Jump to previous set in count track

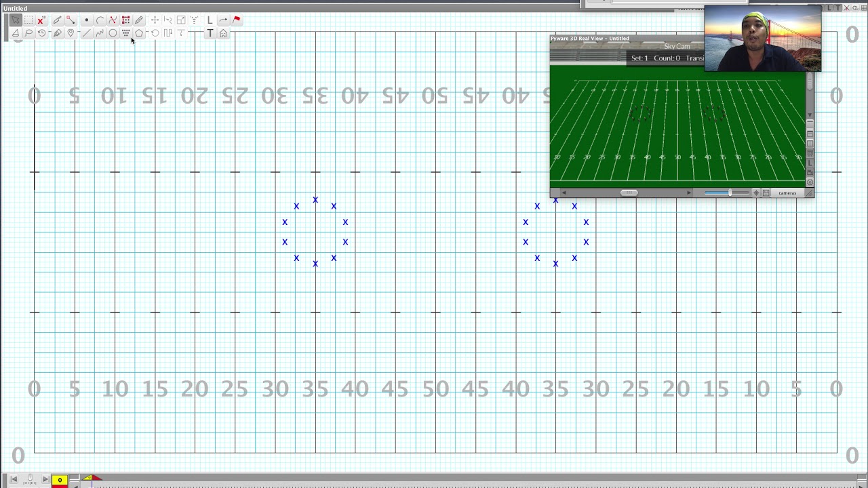point(14,479)
